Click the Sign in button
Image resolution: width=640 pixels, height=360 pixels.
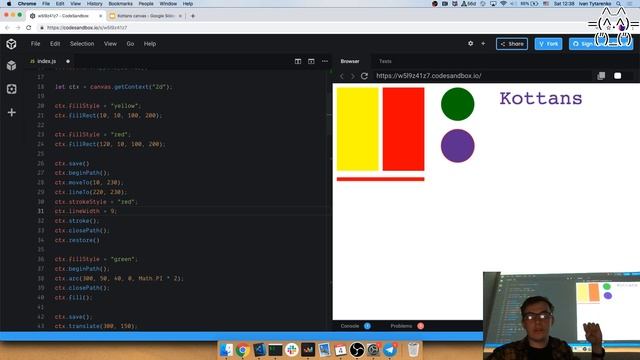tap(601, 44)
